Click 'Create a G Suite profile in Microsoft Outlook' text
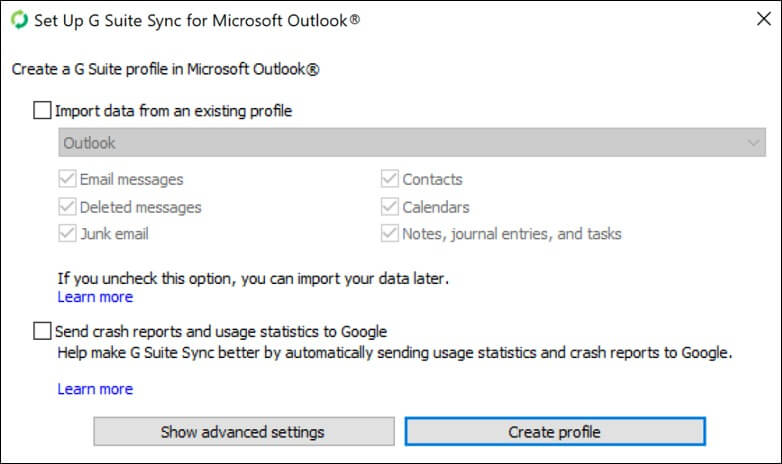 pos(166,69)
